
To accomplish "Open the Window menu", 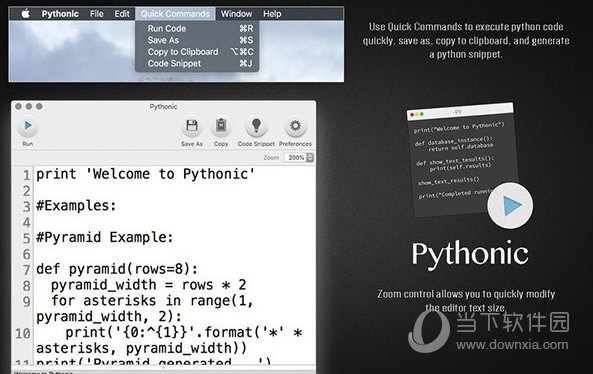I will coord(236,14).
